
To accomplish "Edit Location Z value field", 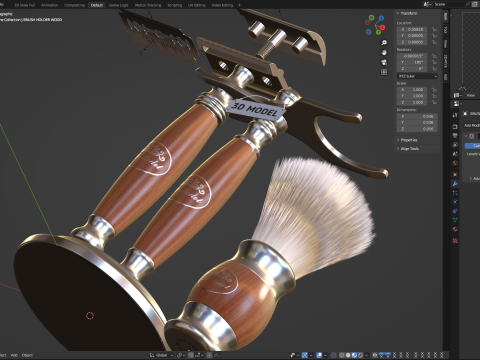I will pyautogui.click(x=412, y=42).
